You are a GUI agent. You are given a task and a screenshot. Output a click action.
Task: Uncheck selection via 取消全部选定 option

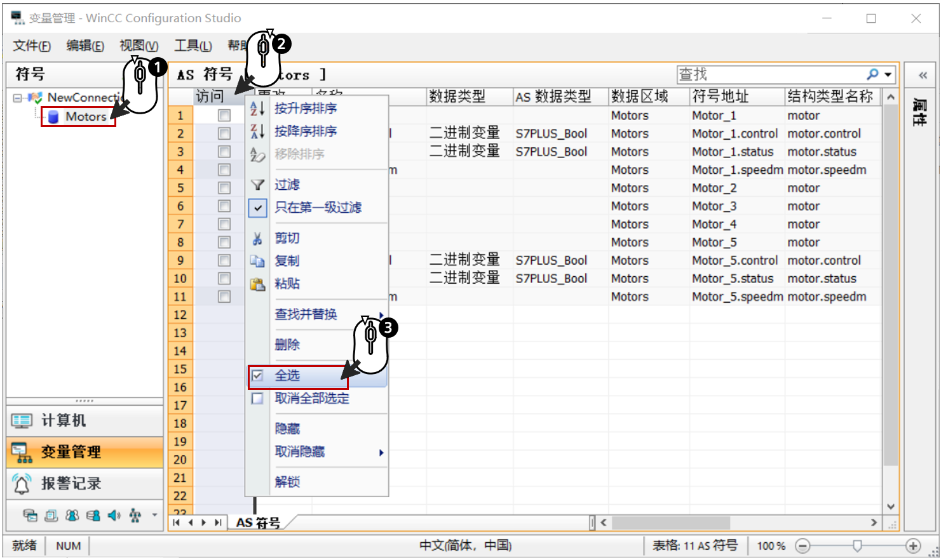point(313,399)
